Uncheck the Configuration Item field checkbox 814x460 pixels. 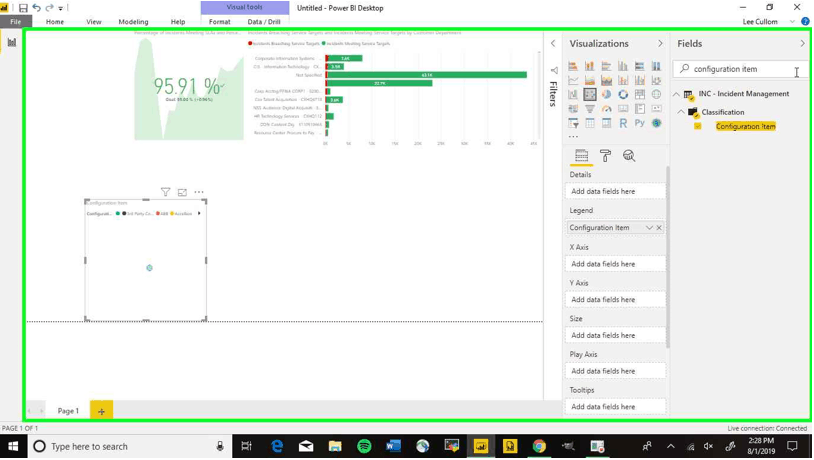pos(698,126)
